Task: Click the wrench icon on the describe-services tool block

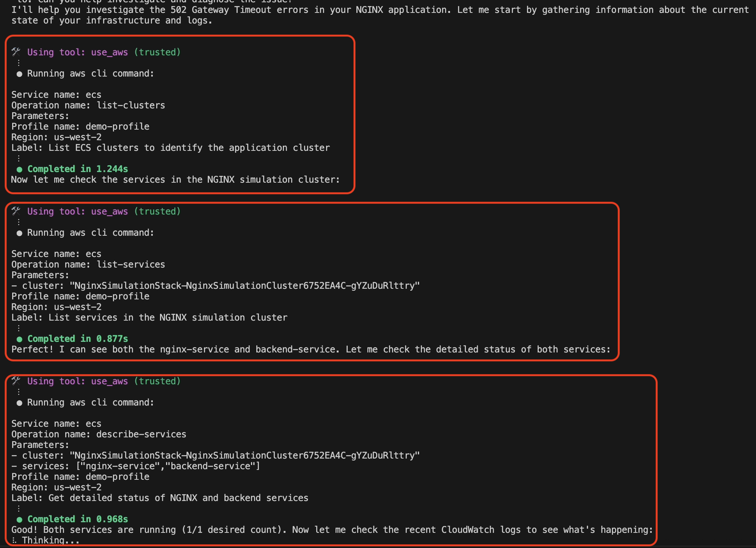Action: (x=16, y=381)
